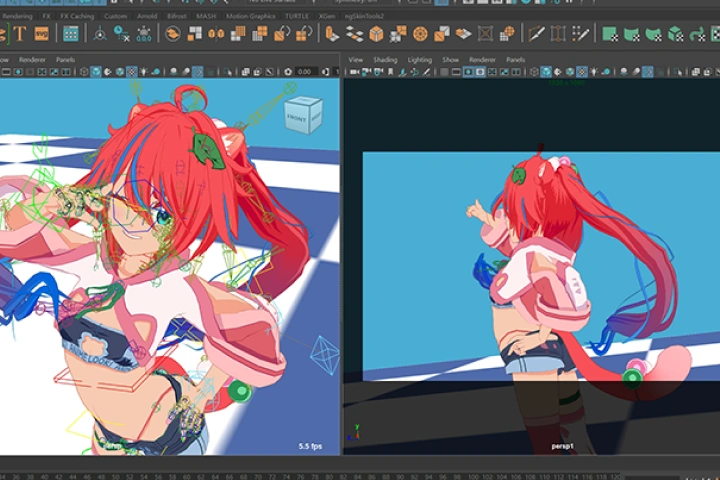The image size is (720, 480).
Task: Toggle textured display in the persp1 panel
Action: click(582, 72)
